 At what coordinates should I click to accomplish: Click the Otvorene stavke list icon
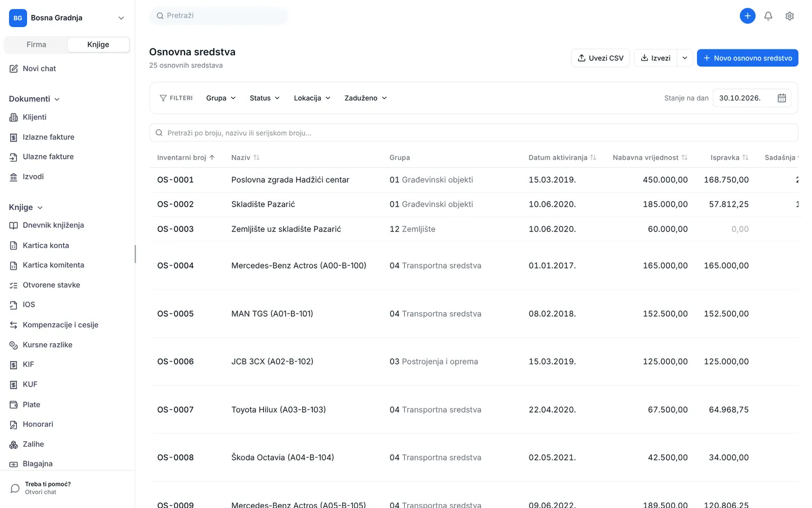tap(14, 285)
